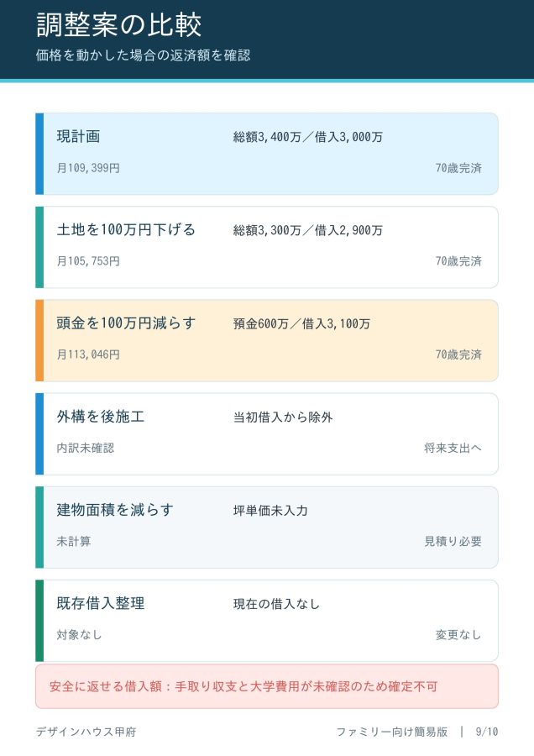Click the デザインハウス甲府 footer text
The width and height of the screenshot is (534, 756).
tap(86, 732)
